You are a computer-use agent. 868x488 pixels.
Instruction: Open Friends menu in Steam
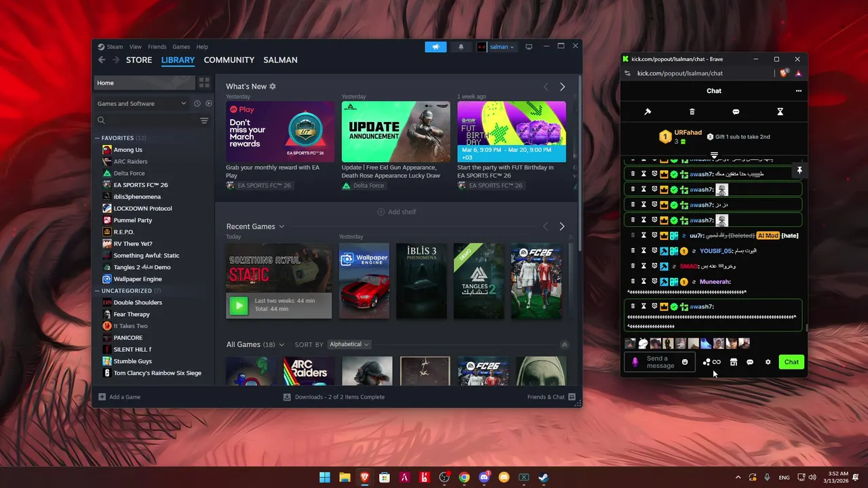coord(157,47)
